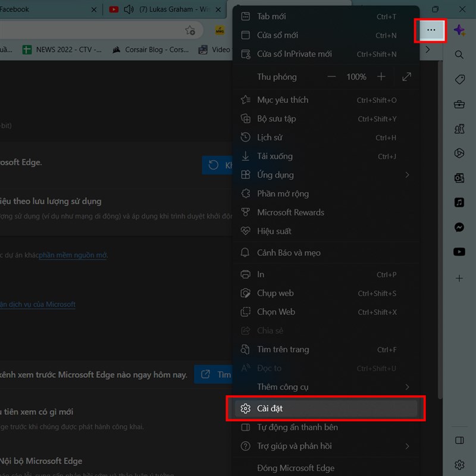The width and height of the screenshot is (476, 476).
Task: Enable 'Tự động ẩn thanh bên'
Action: [x=297, y=427]
